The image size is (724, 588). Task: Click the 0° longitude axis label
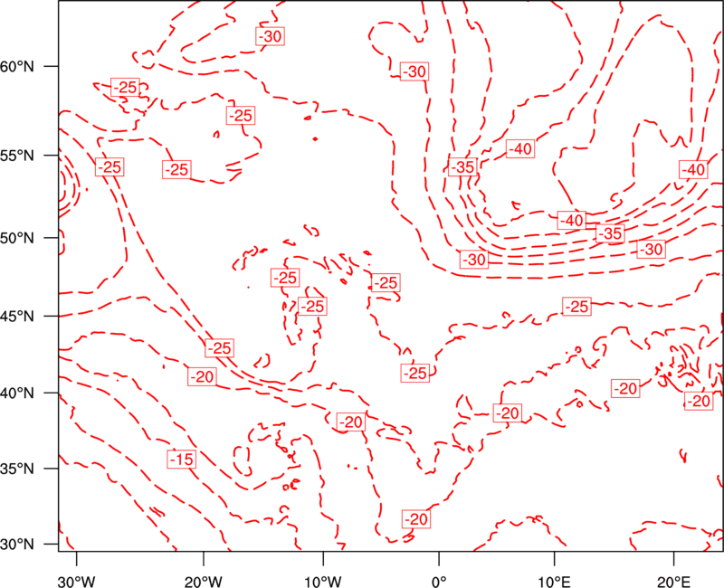click(439, 581)
